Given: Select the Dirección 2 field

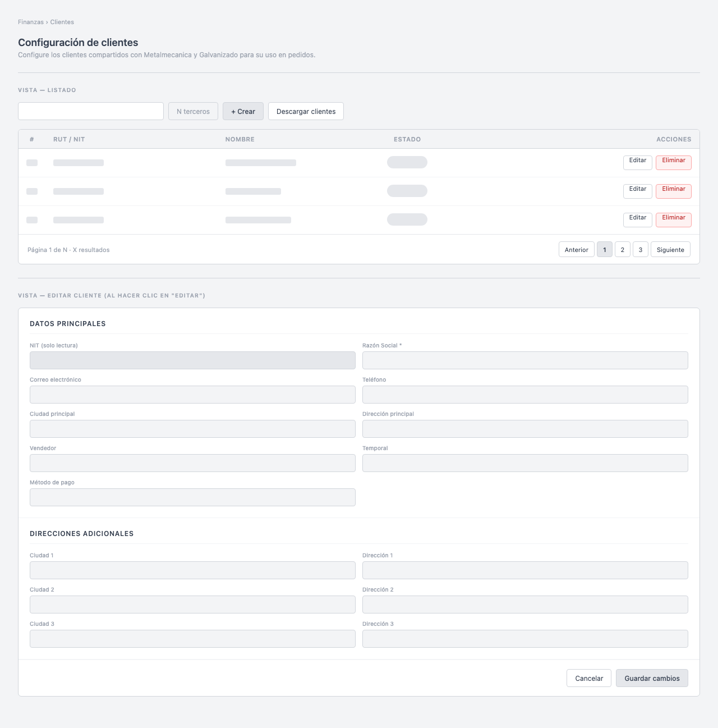Looking at the screenshot, I should point(525,605).
